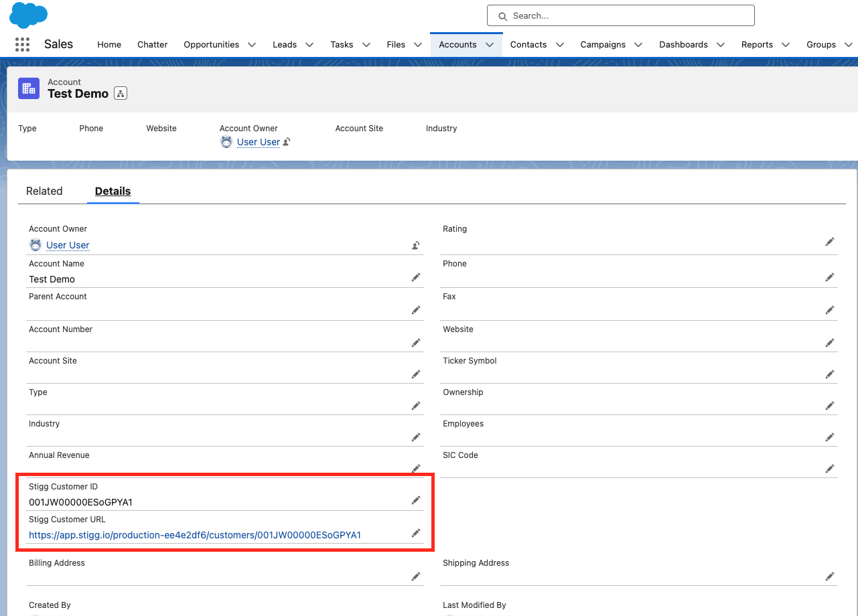
Task: Edit the Stigg Customer URL pencil icon
Action: [x=416, y=533]
